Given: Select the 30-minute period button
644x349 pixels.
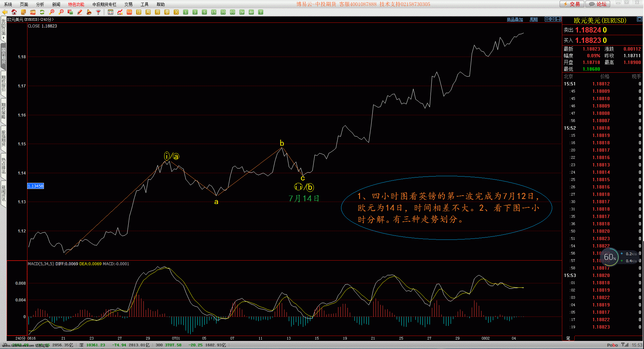Looking at the screenshot, I should point(223,12).
